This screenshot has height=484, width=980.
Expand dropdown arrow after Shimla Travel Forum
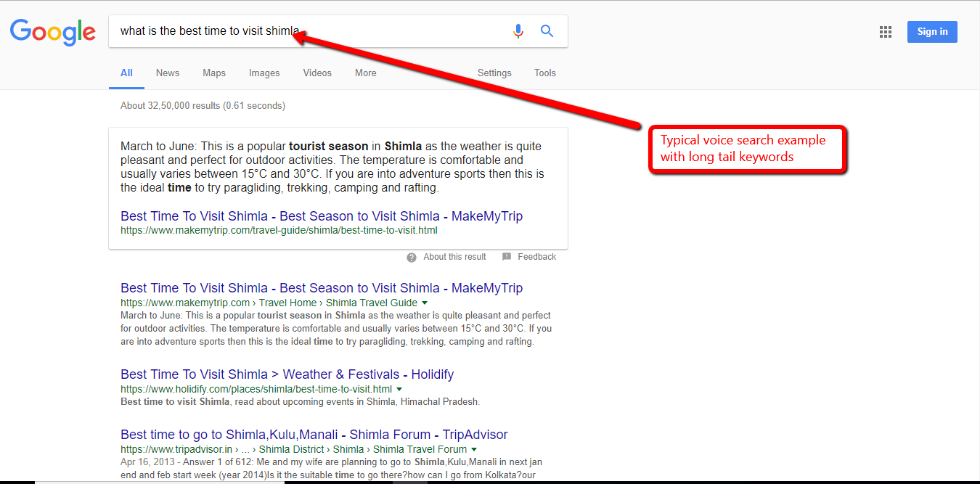(474, 450)
